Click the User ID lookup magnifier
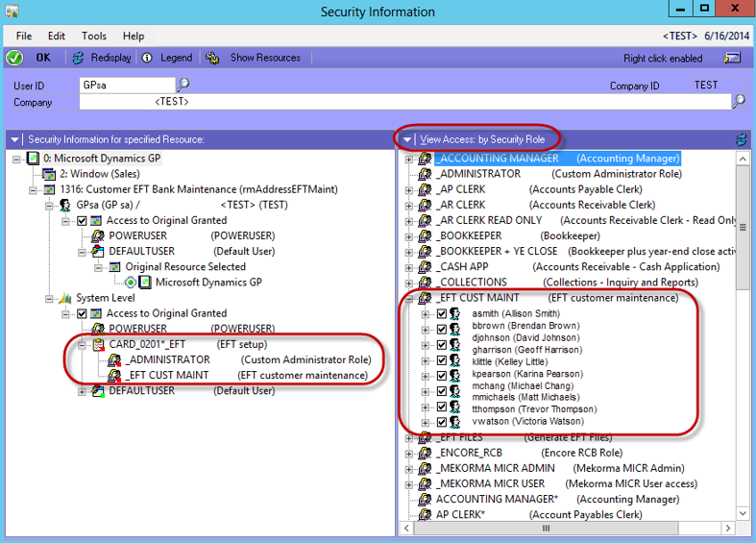The height and width of the screenshot is (543, 756). [x=183, y=85]
